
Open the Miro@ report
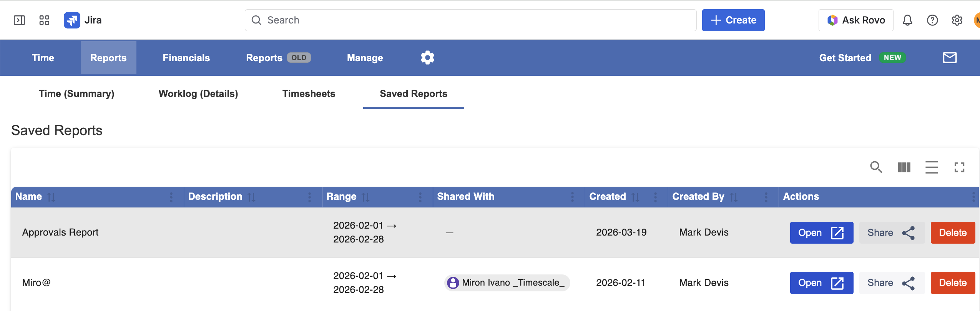point(822,283)
